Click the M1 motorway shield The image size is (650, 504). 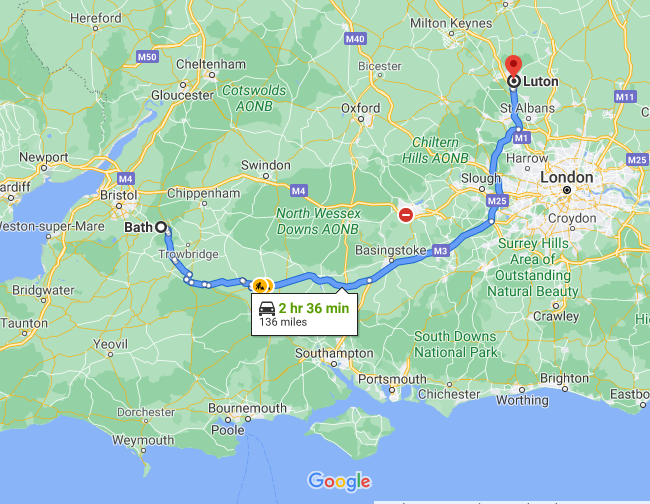521,138
